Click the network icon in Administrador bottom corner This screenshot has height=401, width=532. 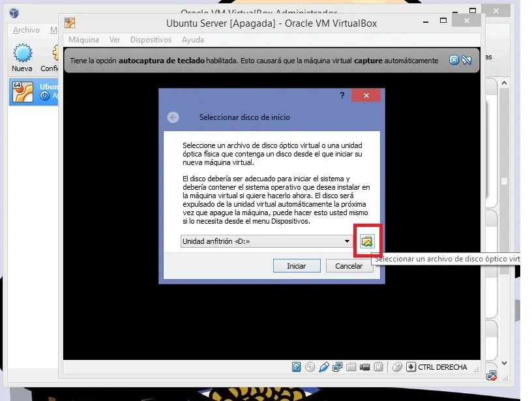pyautogui.click(x=492, y=375)
